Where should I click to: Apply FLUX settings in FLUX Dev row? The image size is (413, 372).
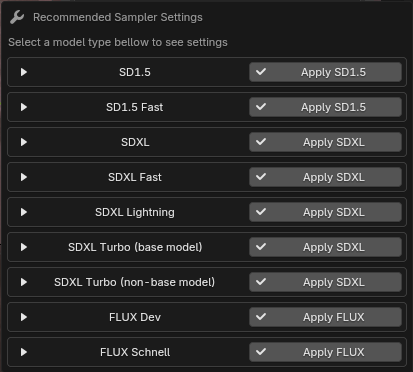325,317
